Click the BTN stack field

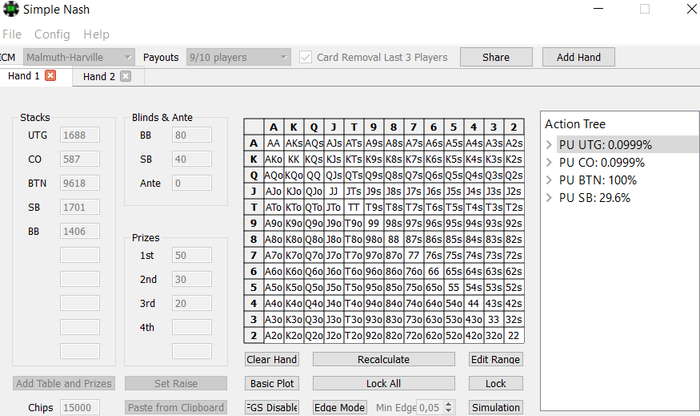click(x=80, y=183)
